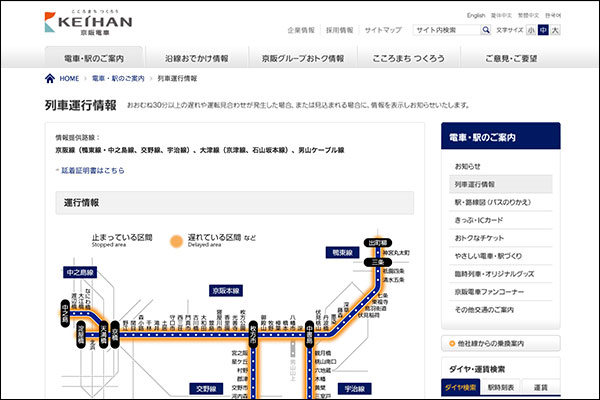Set text size to small (小)
This screenshot has width=600, height=400.
pos(531,31)
